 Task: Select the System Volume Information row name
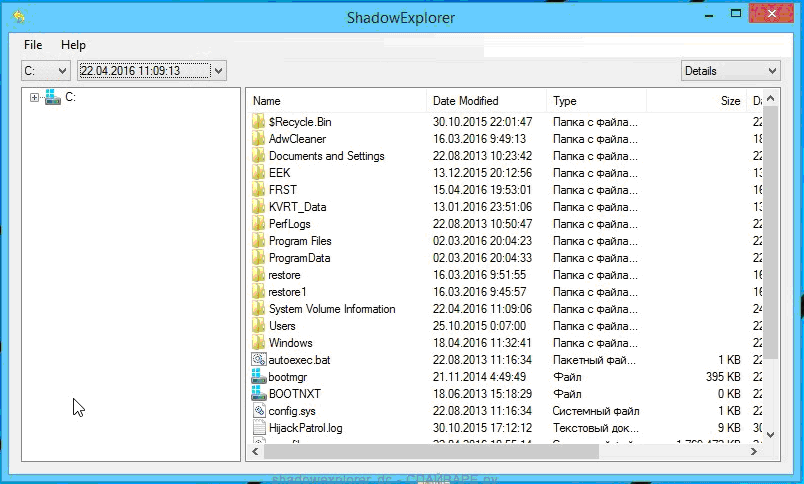(332, 309)
